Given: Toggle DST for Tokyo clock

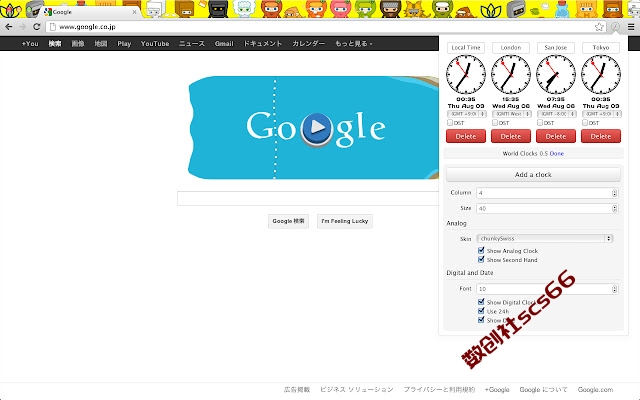Looking at the screenshot, I should [x=585, y=122].
